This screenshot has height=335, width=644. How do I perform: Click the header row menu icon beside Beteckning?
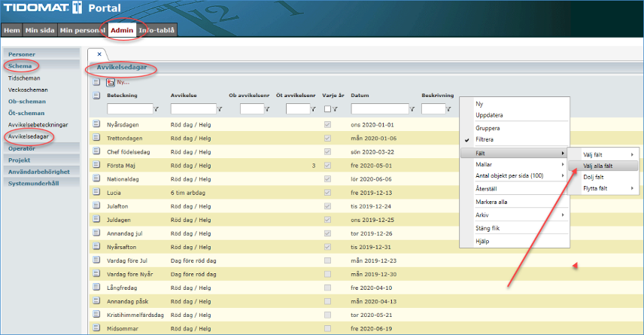point(96,96)
